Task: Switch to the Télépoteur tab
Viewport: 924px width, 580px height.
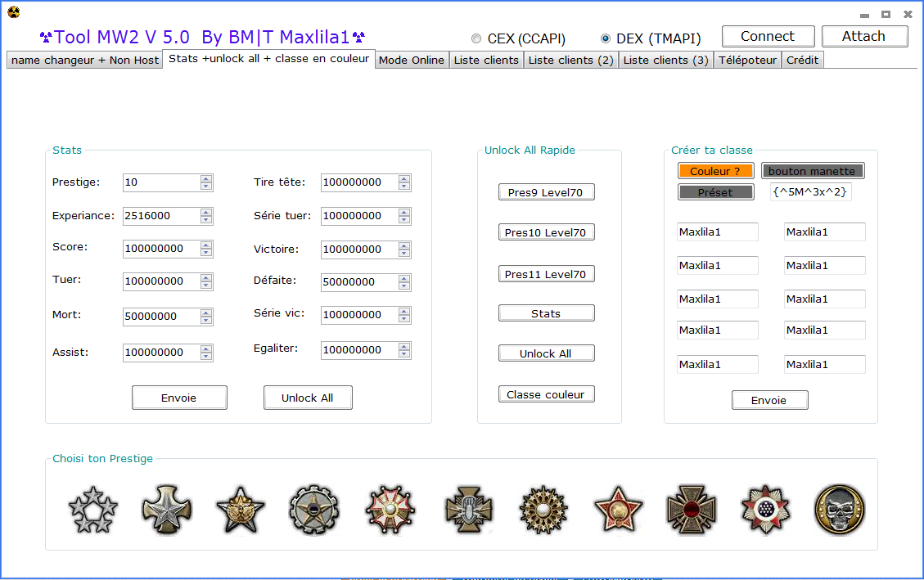Action: [x=747, y=60]
